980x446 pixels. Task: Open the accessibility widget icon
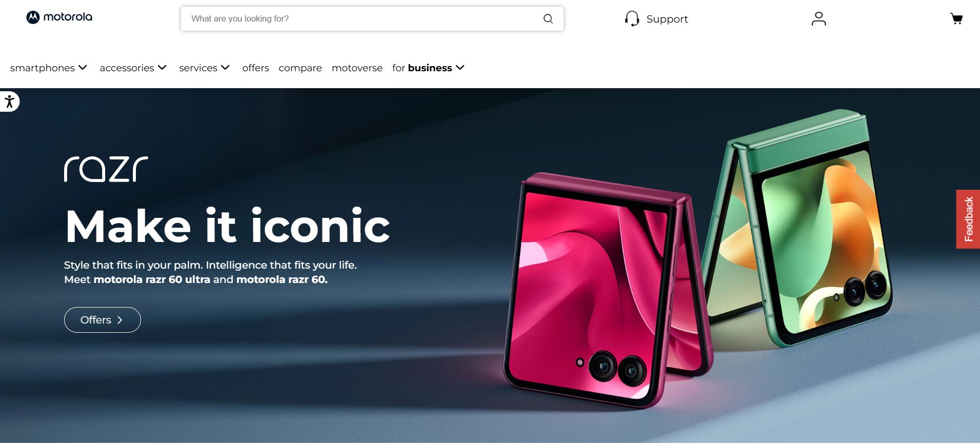(9, 102)
